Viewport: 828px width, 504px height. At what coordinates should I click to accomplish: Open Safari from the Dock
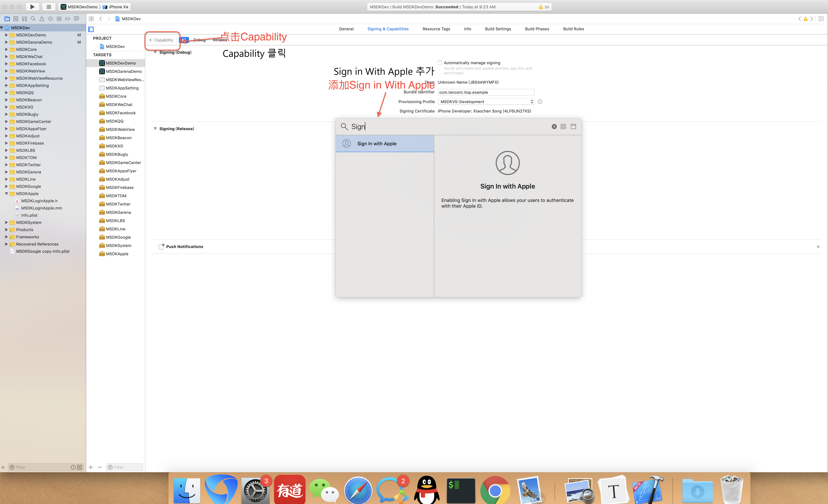click(358, 490)
